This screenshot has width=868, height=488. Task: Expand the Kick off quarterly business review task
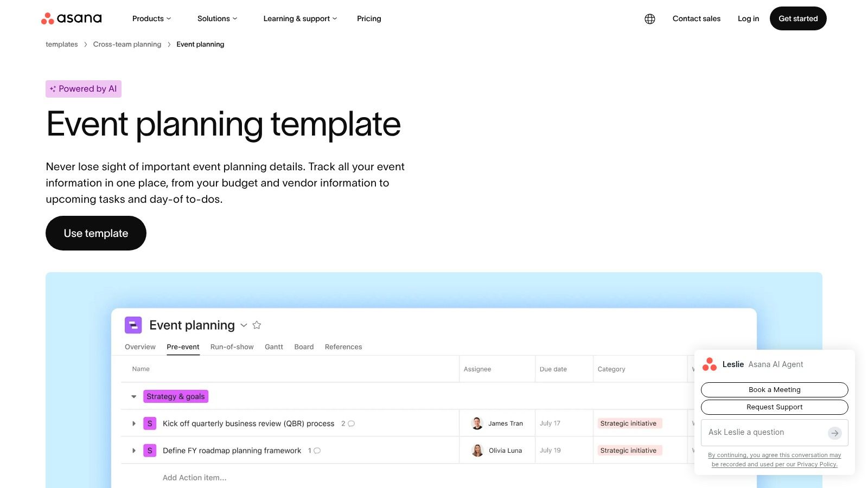coord(134,423)
